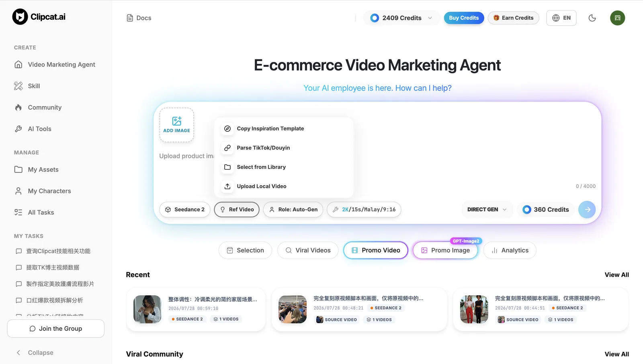Switch to the Selection tab
The image size is (643, 364).
pyautogui.click(x=245, y=250)
